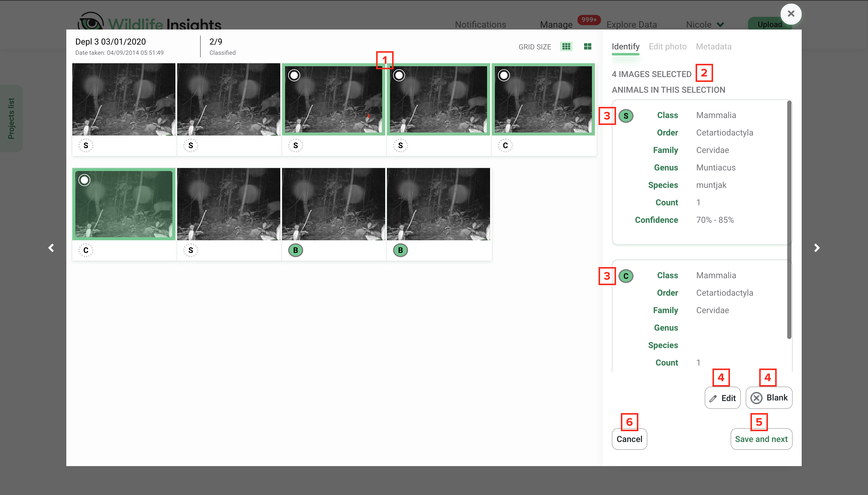Click '4 IMAGES SELECTED' text
868x495 pixels.
(652, 74)
